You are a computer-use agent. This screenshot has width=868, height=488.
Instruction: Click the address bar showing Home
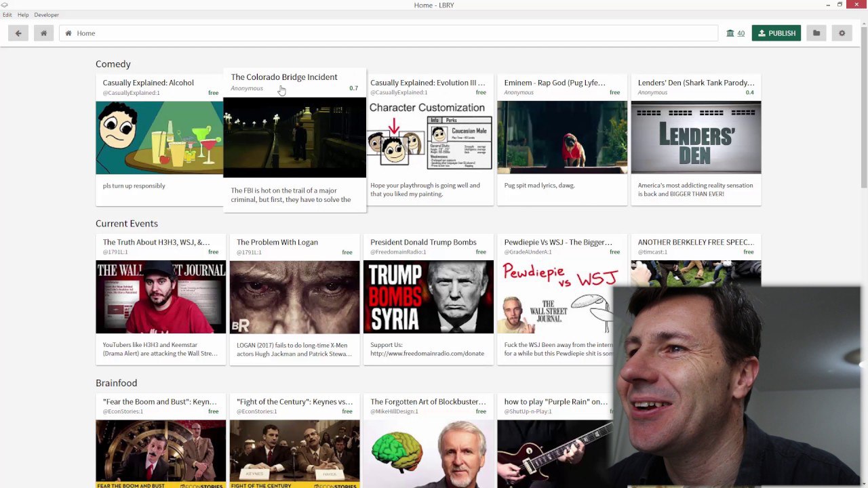coord(389,33)
